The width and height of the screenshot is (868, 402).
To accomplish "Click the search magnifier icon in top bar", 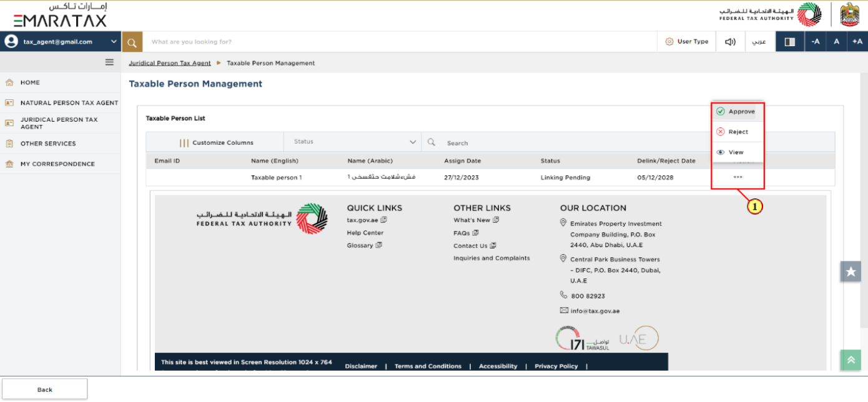I will 132,42.
